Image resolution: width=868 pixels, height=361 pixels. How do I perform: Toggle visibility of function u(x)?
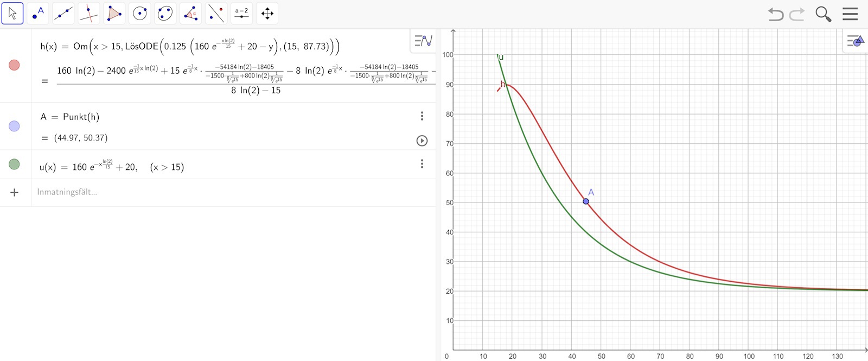tap(15, 164)
